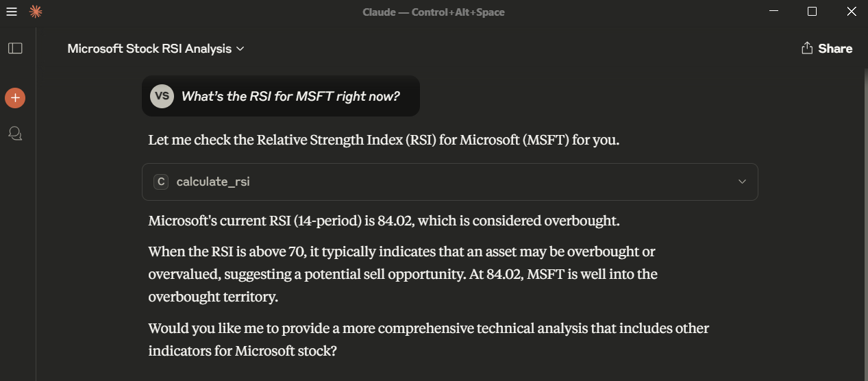Expand chat title options via chevron arrow
Screen dimensions: 868x381
pos(240,49)
